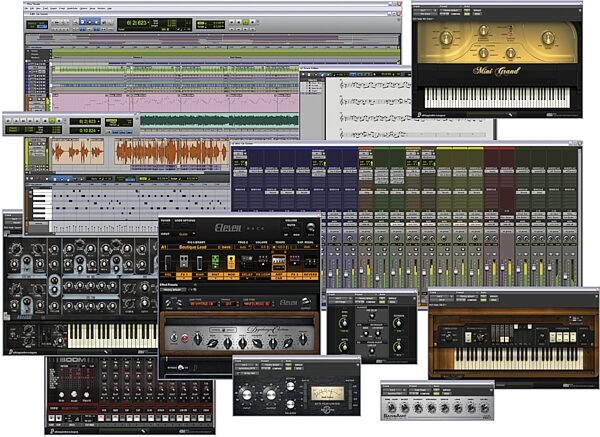Screen dimensions: 600x437
Task: Toggle the green bypass button in Mini Grand header
Action: [467, 14]
